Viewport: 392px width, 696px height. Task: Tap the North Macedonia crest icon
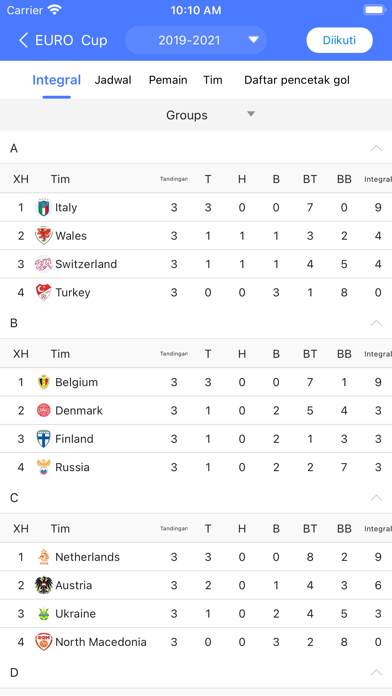point(44,642)
